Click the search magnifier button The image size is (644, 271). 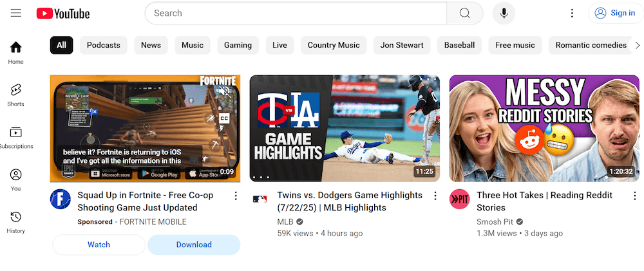pyautogui.click(x=464, y=13)
